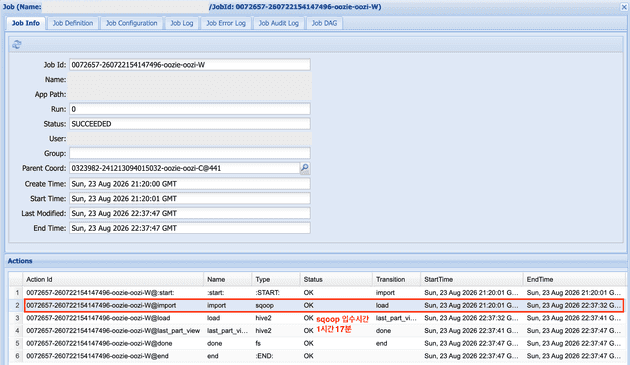Image resolution: width=630 pixels, height=365 pixels.
Task: Select action row oozie-oozi-W@load
Action: point(317,318)
